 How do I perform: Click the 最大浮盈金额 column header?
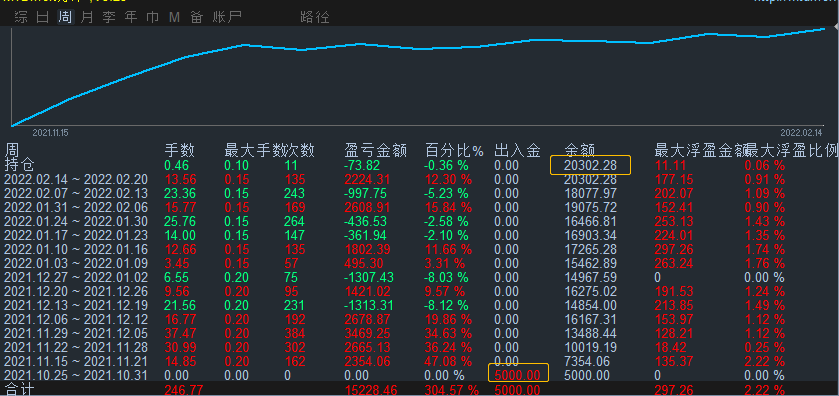coord(700,150)
